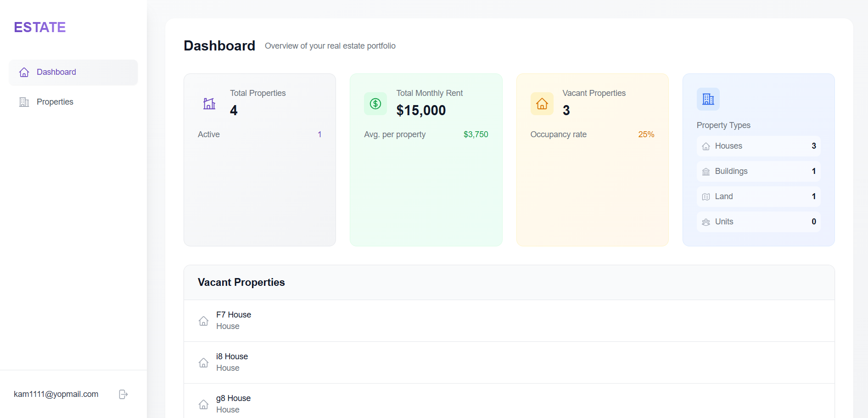Click the Units count 0
This screenshot has height=418, width=868.
tap(814, 222)
